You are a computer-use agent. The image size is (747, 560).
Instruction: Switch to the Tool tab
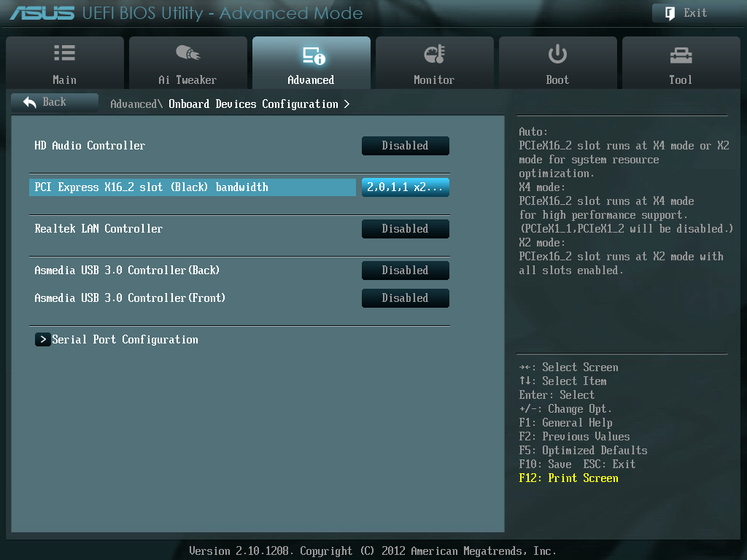pos(681,63)
